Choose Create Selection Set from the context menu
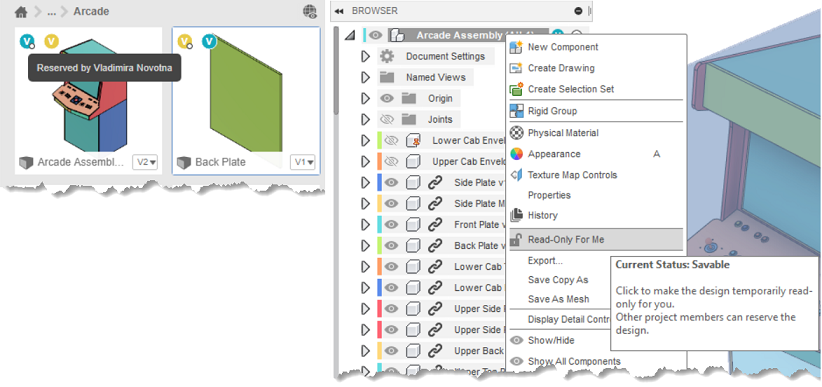 click(571, 89)
